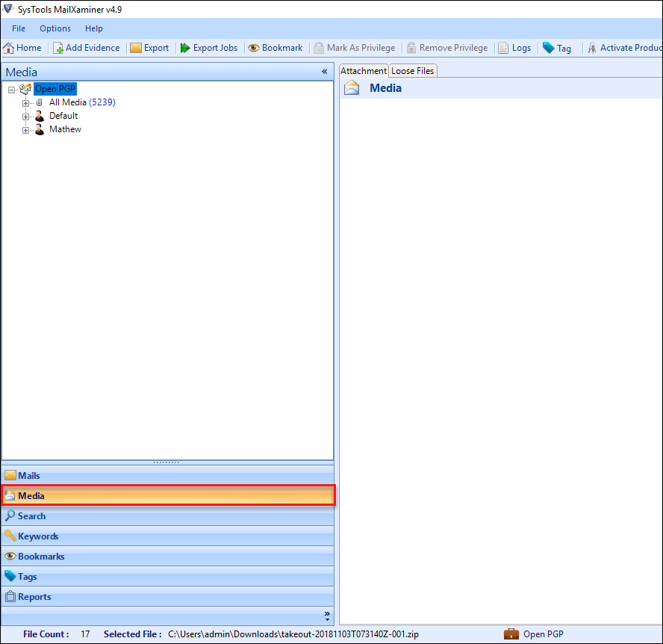Image resolution: width=663 pixels, height=644 pixels.
Task: Click the Media envelope header icon
Action: (352, 88)
